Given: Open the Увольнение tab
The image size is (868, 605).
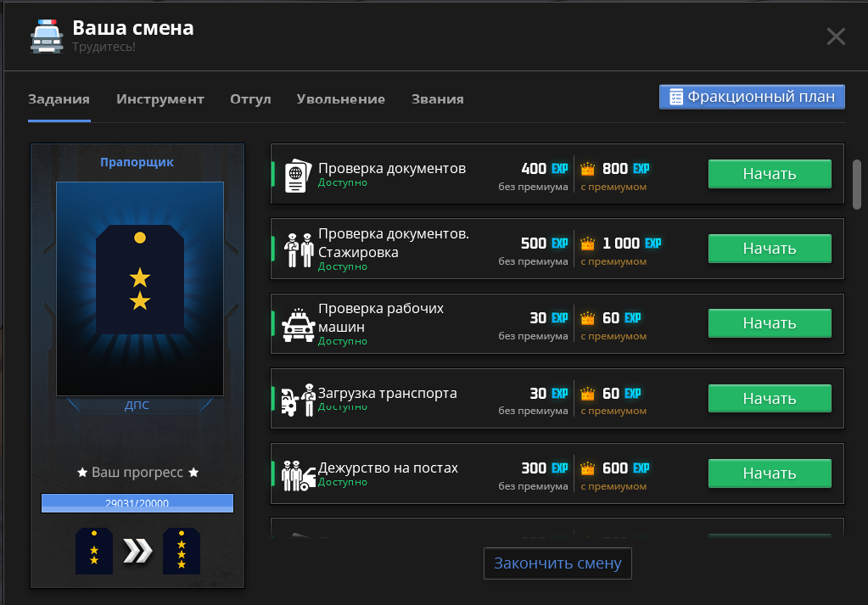Looking at the screenshot, I should pyautogui.click(x=341, y=99).
